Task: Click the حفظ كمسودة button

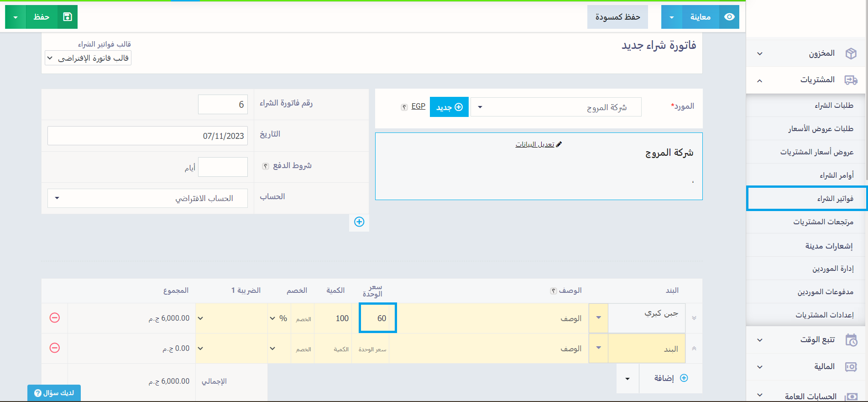Action: click(617, 17)
